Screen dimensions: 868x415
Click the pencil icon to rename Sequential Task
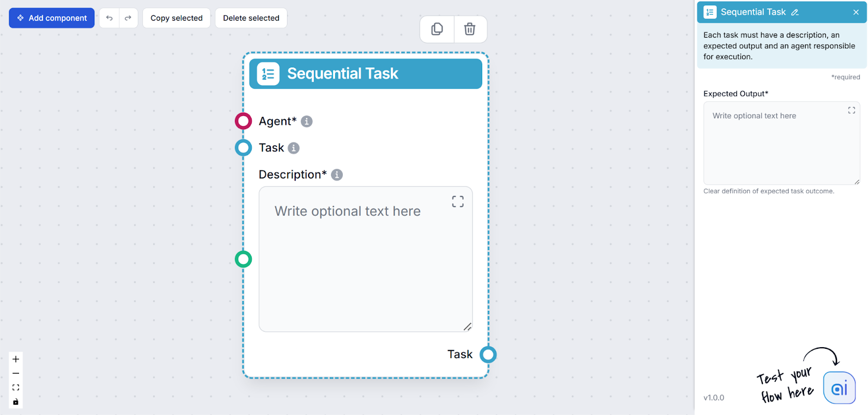(x=795, y=12)
